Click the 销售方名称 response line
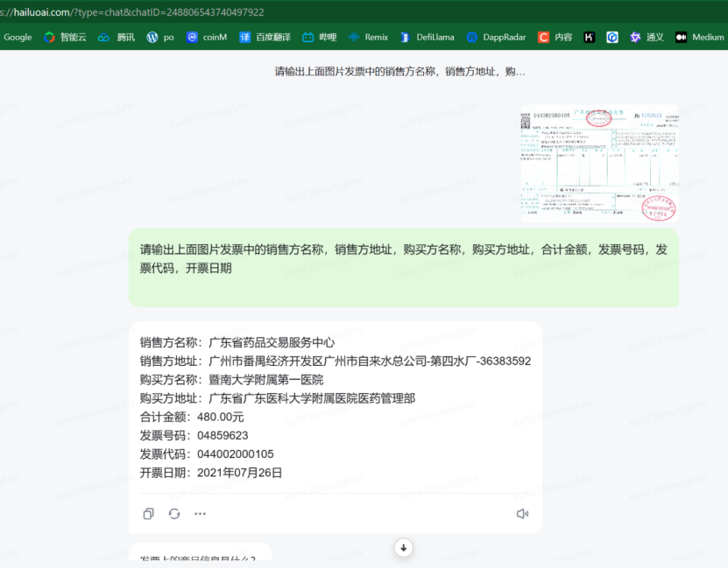Screen dimensions: 728x569 pyautogui.click(x=237, y=342)
